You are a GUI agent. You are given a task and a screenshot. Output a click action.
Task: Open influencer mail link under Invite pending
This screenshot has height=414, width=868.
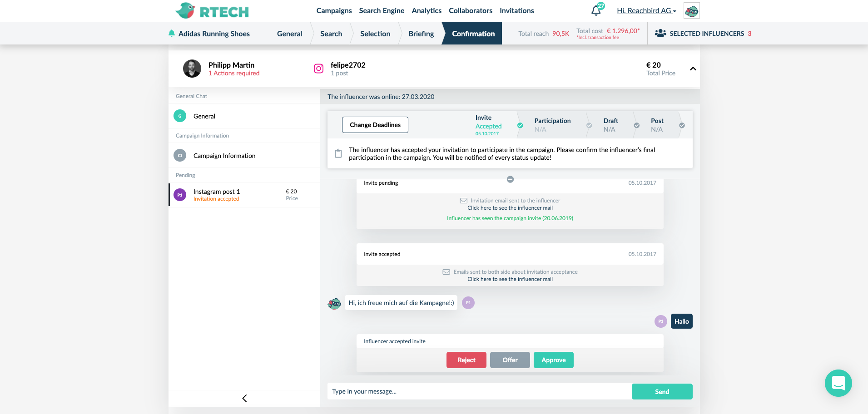click(510, 208)
